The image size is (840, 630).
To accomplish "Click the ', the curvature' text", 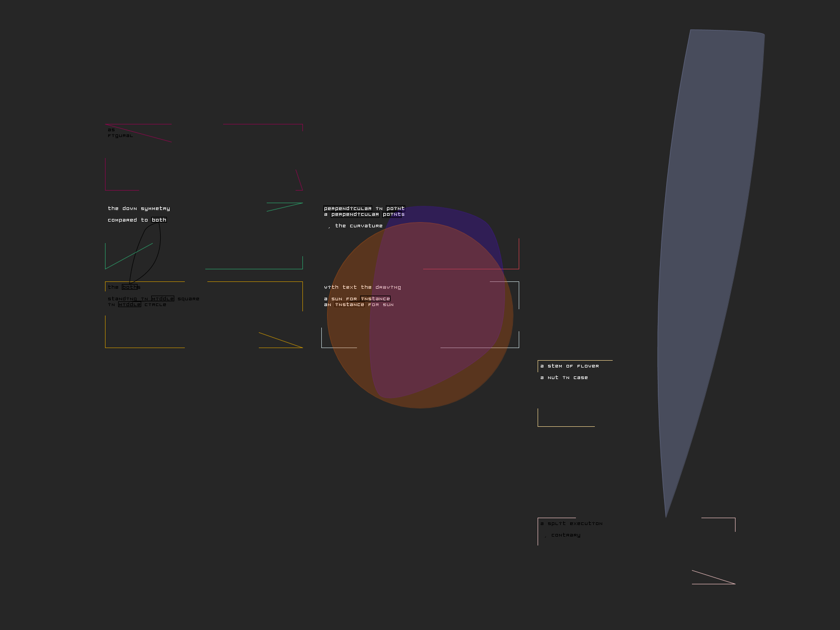I will click(355, 226).
